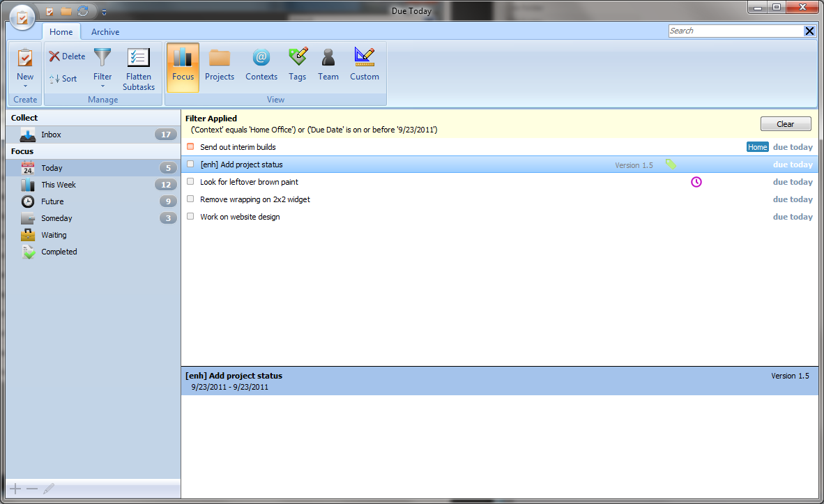
Task: Clear the applied filter
Action: [x=785, y=124]
